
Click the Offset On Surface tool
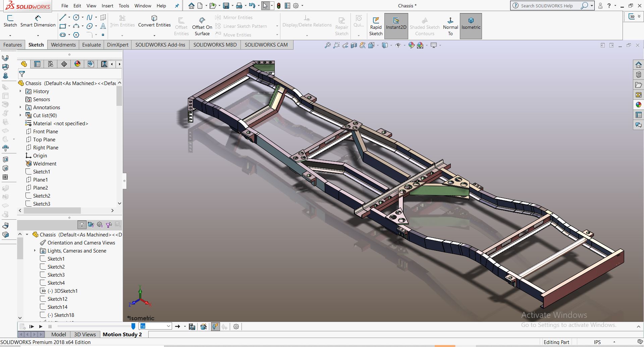pyautogui.click(x=202, y=26)
